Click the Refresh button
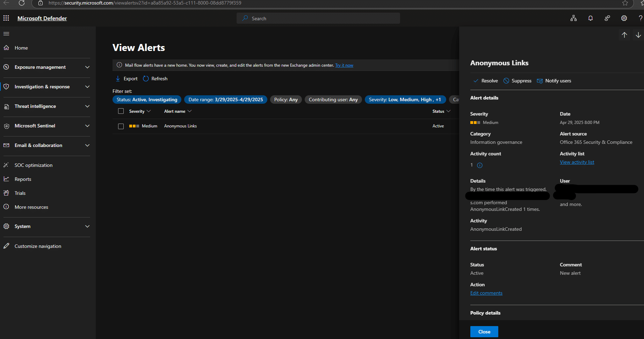 click(155, 79)
